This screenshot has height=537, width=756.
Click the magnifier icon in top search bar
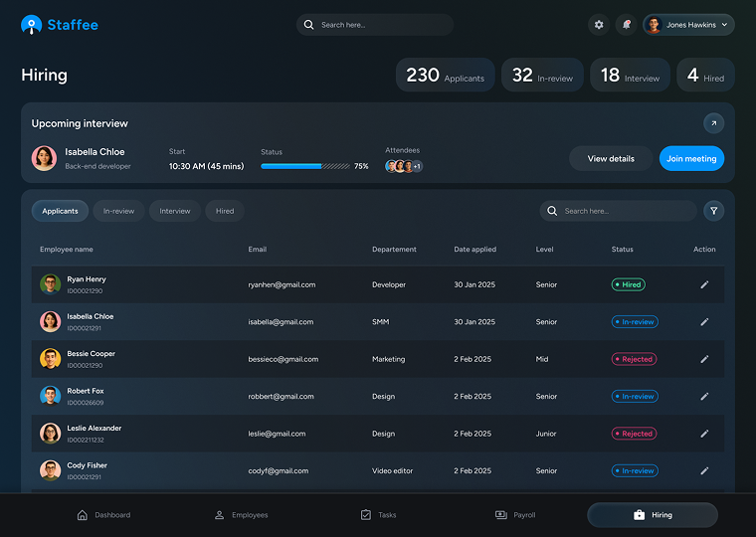point(308,25)
